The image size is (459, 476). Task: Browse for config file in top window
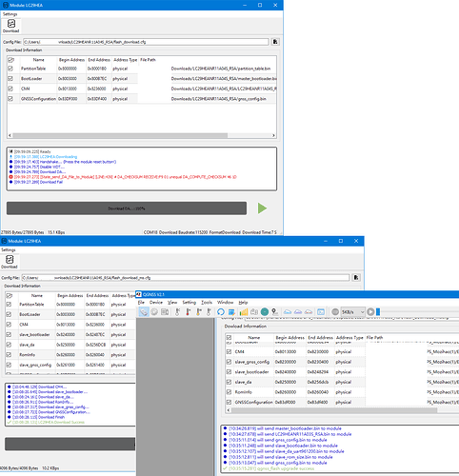[x=275, y=42]
